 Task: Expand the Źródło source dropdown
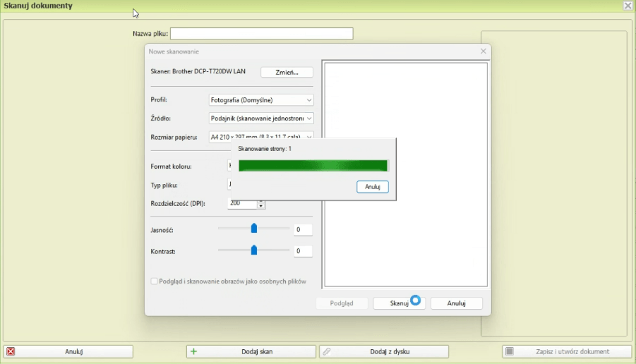261,119
